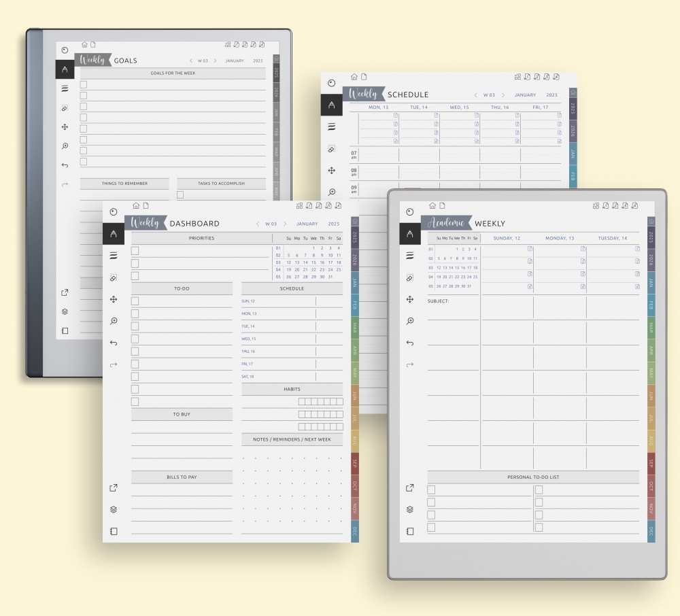Click the undo arrow on the Academic Weekly toolbar
The width and height of the screenshot is (680, 616).
(409, 343)
